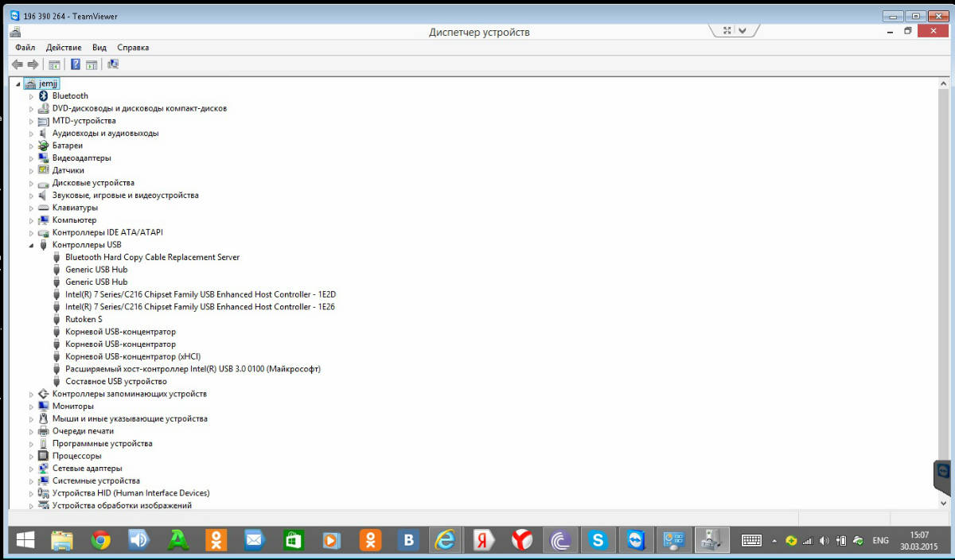Select the Rutoken S device
The image size is (955, 560).
tap(84, 319)
